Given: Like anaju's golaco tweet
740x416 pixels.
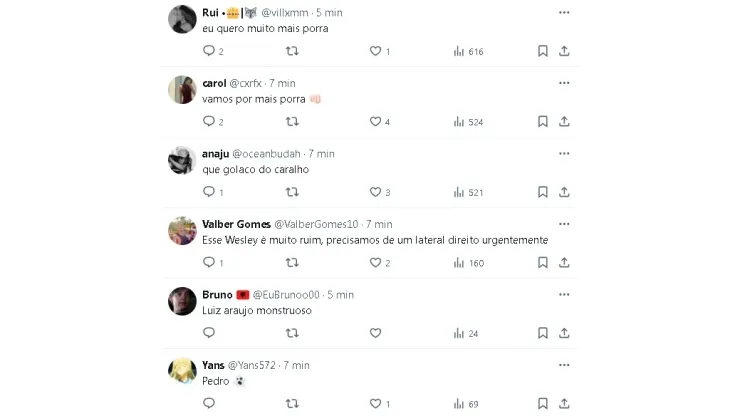Looking at the screenshot, I should pos(376,192).
